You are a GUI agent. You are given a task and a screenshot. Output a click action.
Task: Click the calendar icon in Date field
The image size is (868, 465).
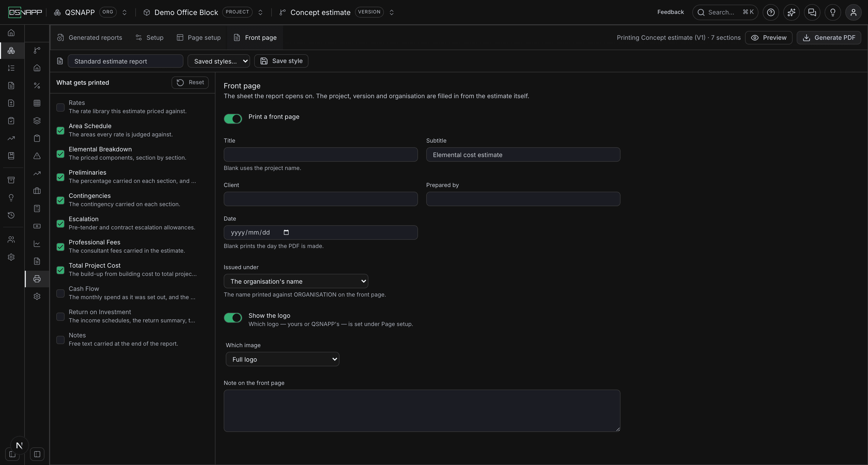pos(286,232)
